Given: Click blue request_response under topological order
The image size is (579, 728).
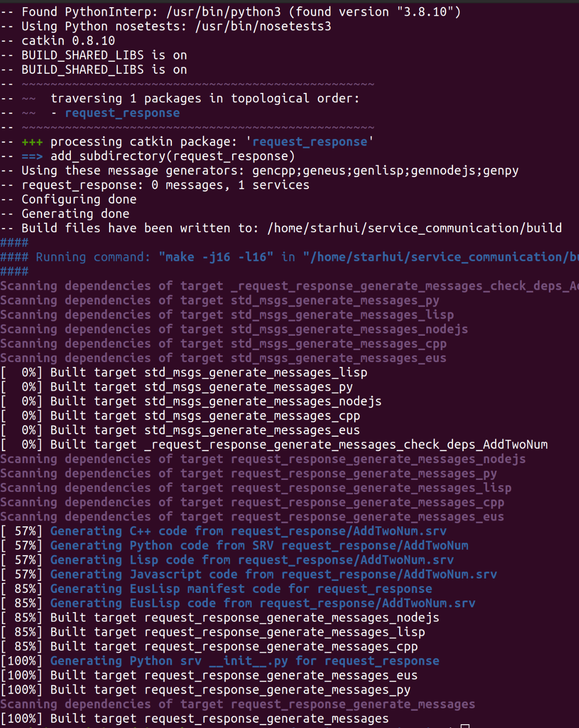Looking at the screenshot, I should click(122, 113).
